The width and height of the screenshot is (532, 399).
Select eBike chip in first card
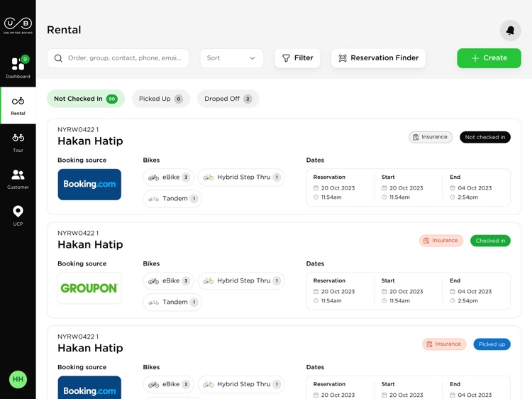(x=169, y=177)
